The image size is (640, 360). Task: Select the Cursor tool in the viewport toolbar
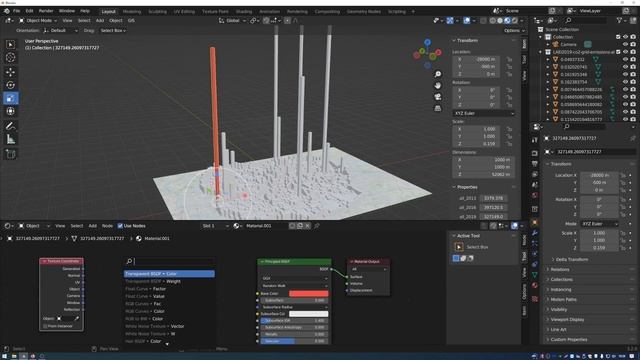point(11,58)
